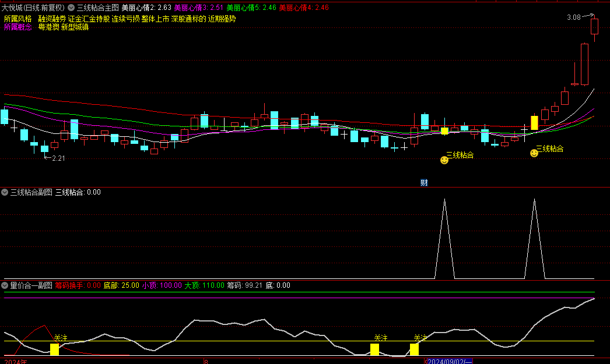Open the 财 financial info marker
610x364 pixels.
tap(424, 183)
